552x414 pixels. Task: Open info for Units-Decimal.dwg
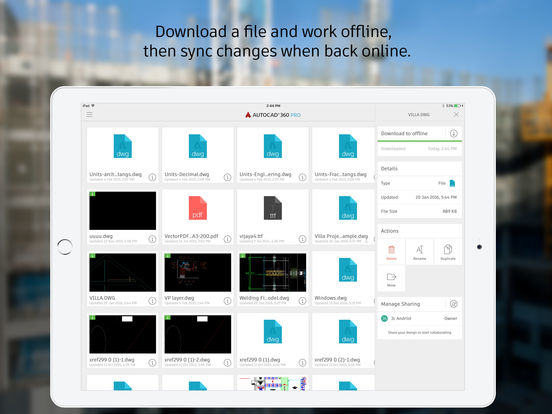click(x=227, y=177)
